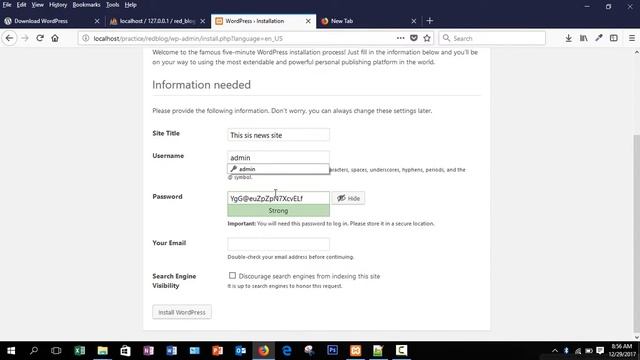The width and height of the screenshot is (640, 360).
Task: Open taskbar search magnifier
Action: pos(34,351)
